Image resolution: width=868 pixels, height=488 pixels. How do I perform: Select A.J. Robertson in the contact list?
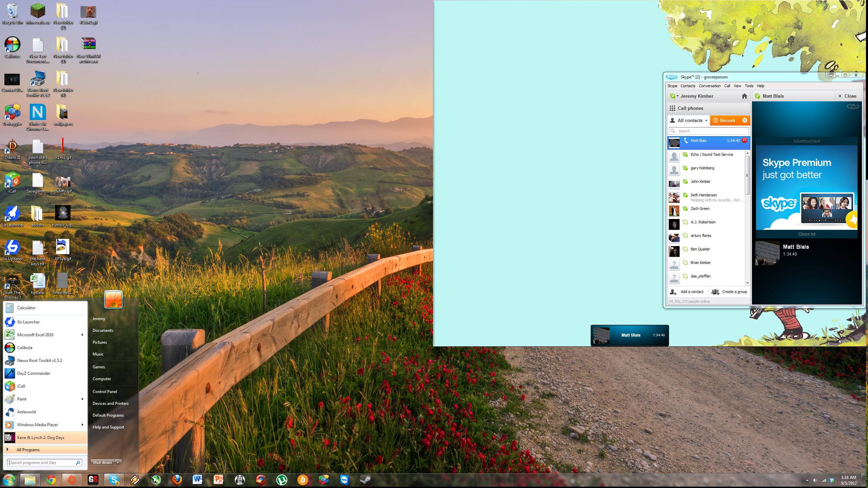[706, 224]
